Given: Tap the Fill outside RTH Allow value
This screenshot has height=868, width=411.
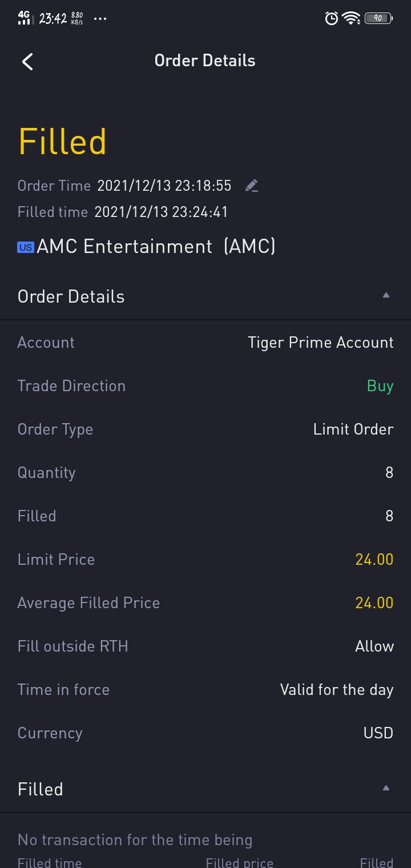Looking at the screenshot, I should 374,646.
